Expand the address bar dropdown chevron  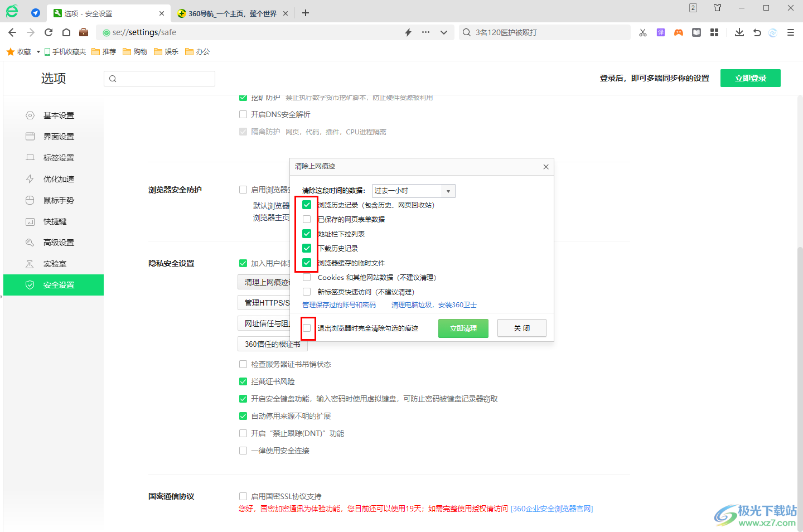click(x=444, y=32)
